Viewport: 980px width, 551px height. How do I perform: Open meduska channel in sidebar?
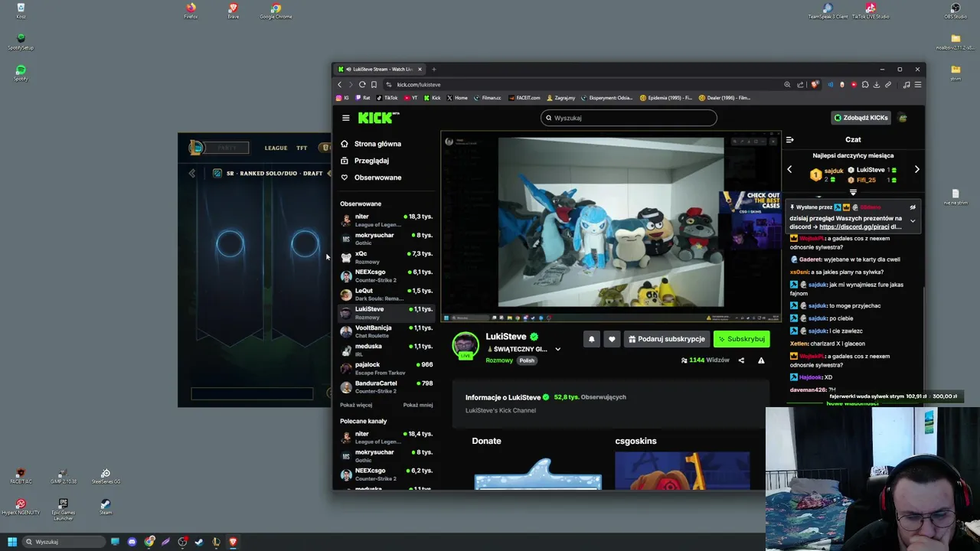coord(386,350)
